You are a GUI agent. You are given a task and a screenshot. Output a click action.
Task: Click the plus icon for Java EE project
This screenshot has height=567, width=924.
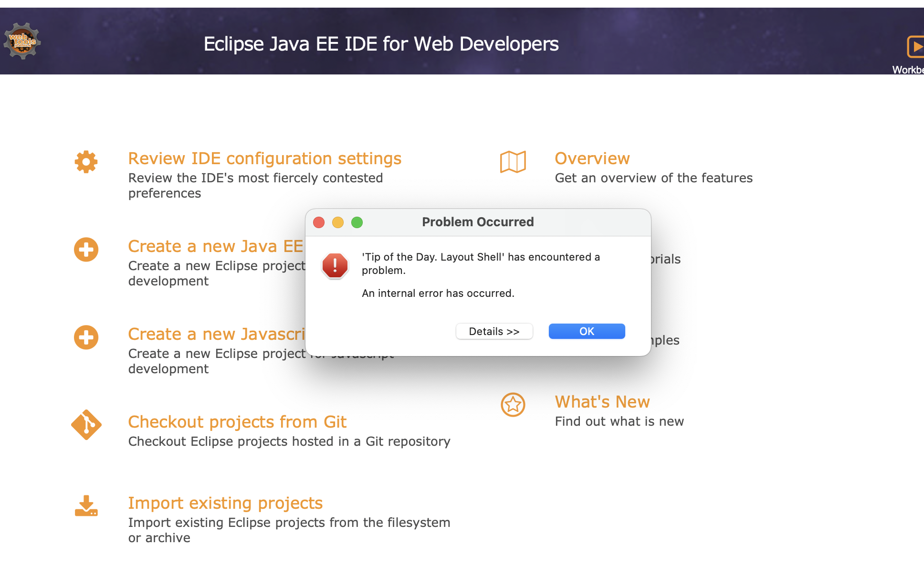click(86, 250)
